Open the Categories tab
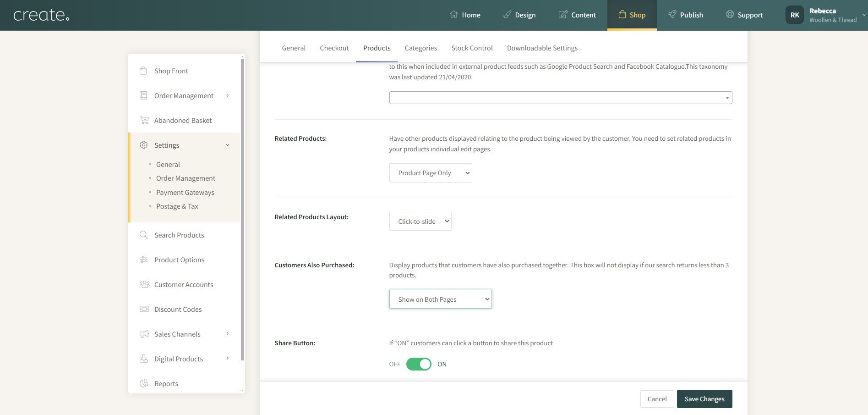Image resolution: width=868 pixels, height=415 pixels. tap(421, 48)
